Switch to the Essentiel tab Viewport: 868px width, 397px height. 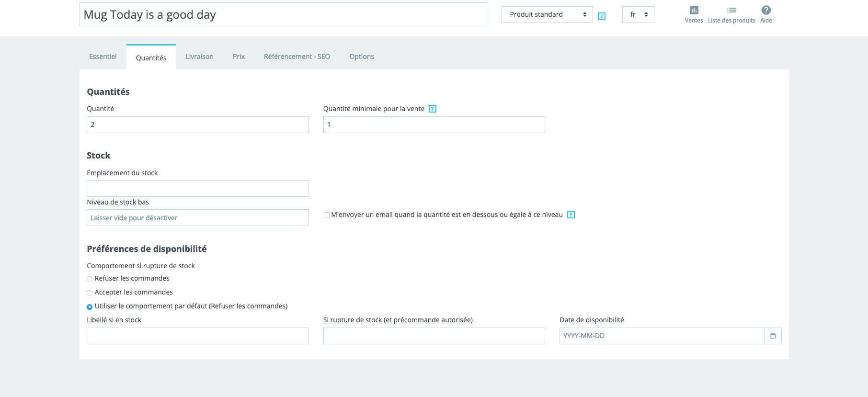click(103, 57)
